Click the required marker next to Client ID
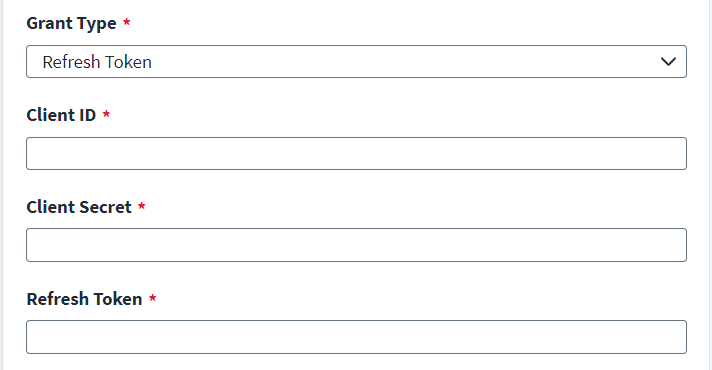712x370 pixels. [106, 113]
